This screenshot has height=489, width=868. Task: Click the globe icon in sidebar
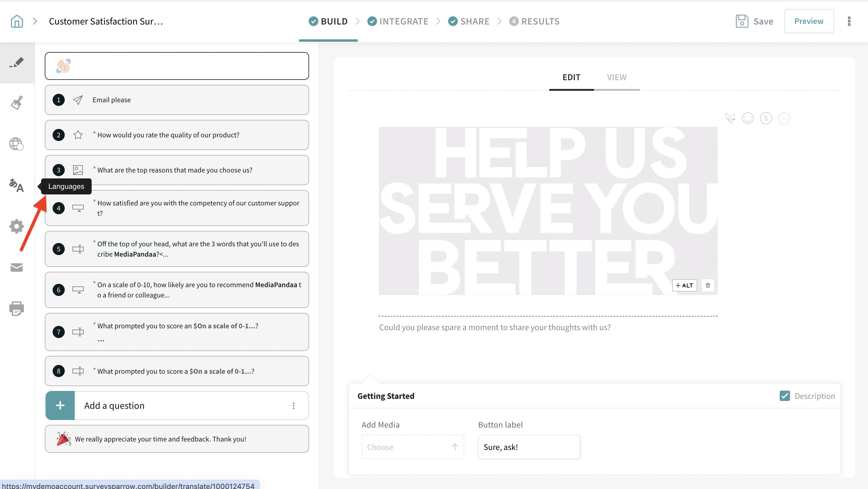click(17, 144)
